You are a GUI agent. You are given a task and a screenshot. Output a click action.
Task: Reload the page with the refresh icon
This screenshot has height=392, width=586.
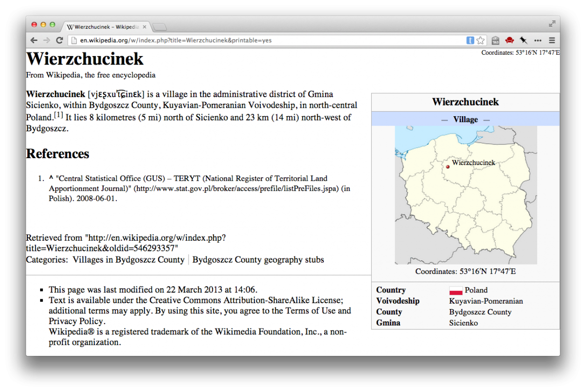[x=60, y=41]
